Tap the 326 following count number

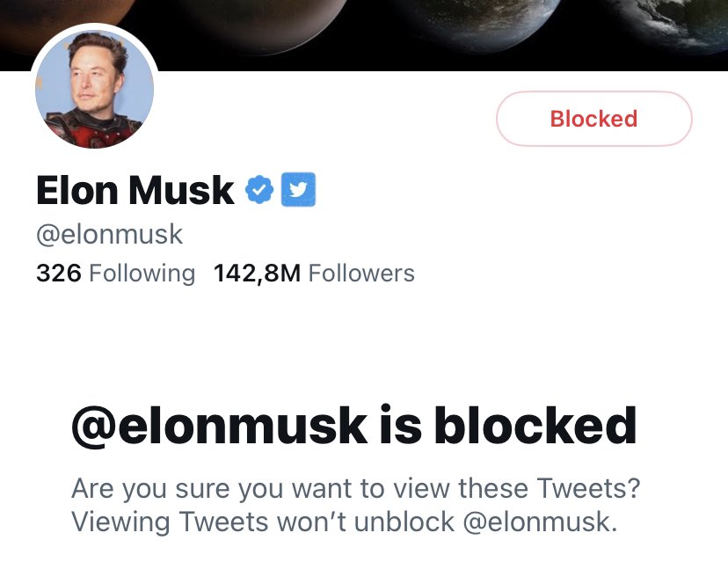point(59,274)
